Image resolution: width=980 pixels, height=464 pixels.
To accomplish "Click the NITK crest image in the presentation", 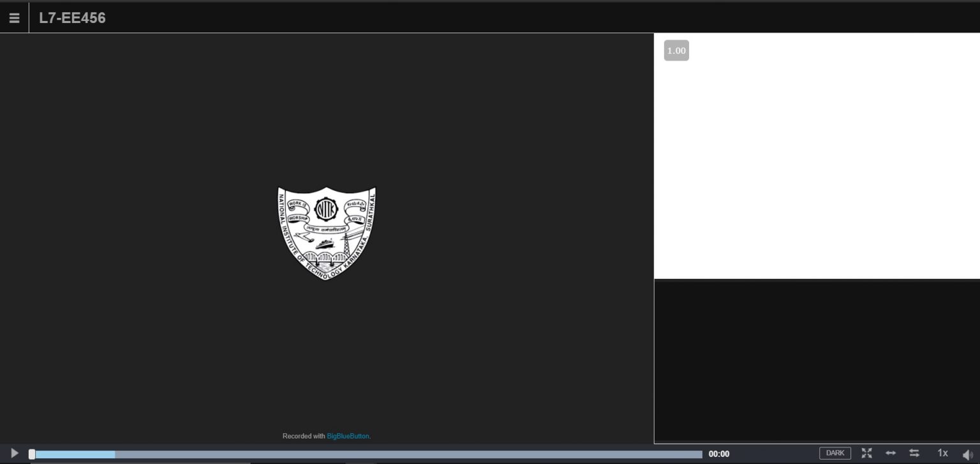I will [x=327, y=233].
